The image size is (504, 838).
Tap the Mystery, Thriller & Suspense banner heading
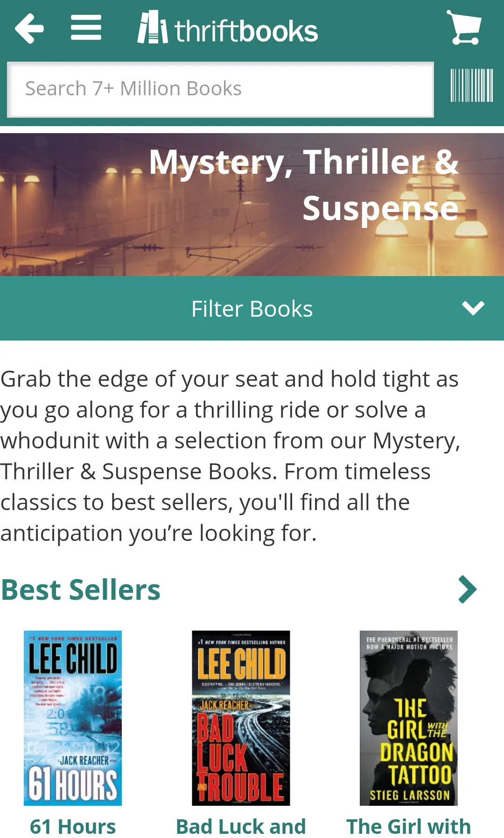pyautogui.click(x=304, y=185)
